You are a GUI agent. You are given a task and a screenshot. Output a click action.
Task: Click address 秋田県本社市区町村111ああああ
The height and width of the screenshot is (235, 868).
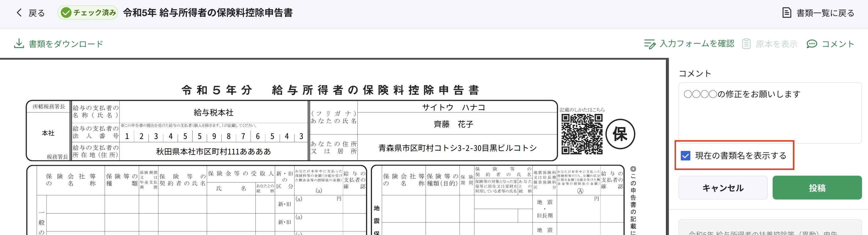click(214, 151)
